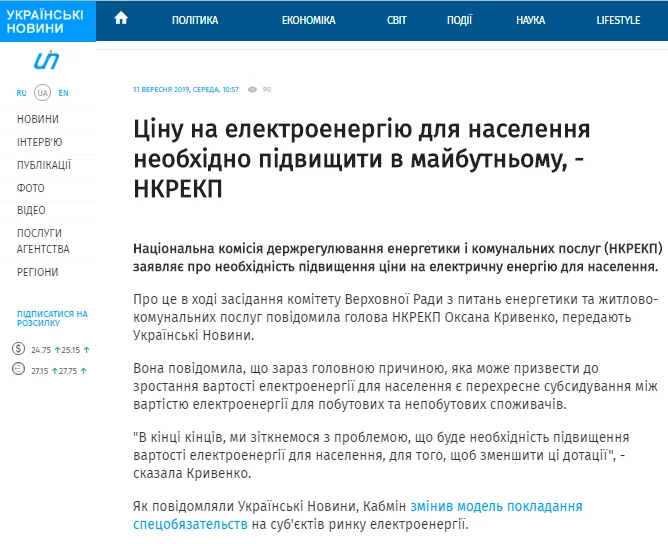Click the article headline about електроенергію
This screenshot has height=544, width=668.
coord(362,158)
